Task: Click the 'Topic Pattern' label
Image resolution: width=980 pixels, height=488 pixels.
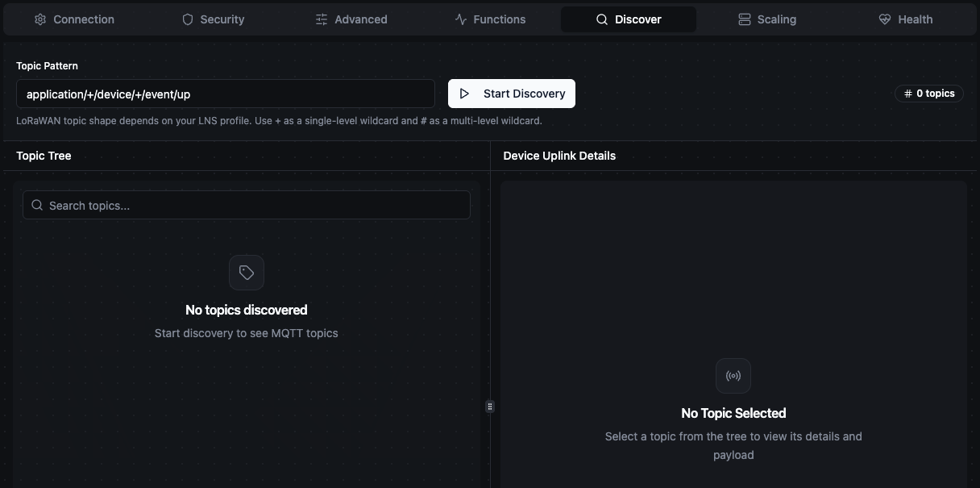Action: tap(47, 65)
